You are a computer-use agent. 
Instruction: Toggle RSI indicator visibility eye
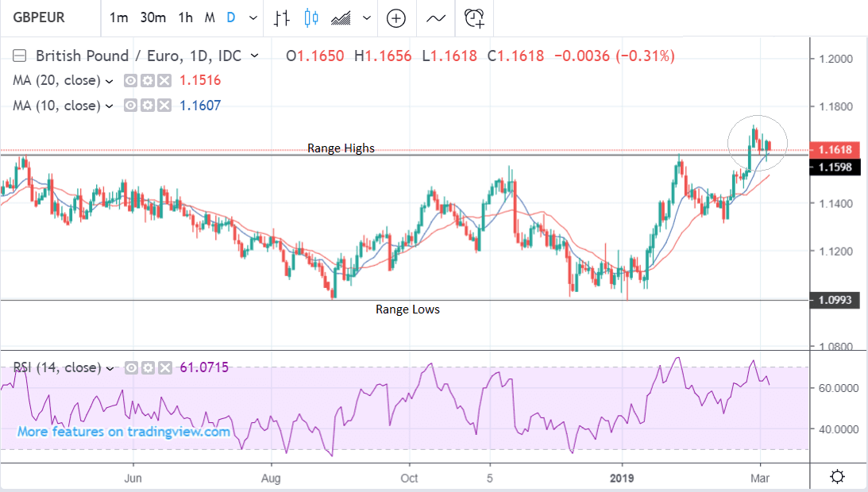[132, 367]
